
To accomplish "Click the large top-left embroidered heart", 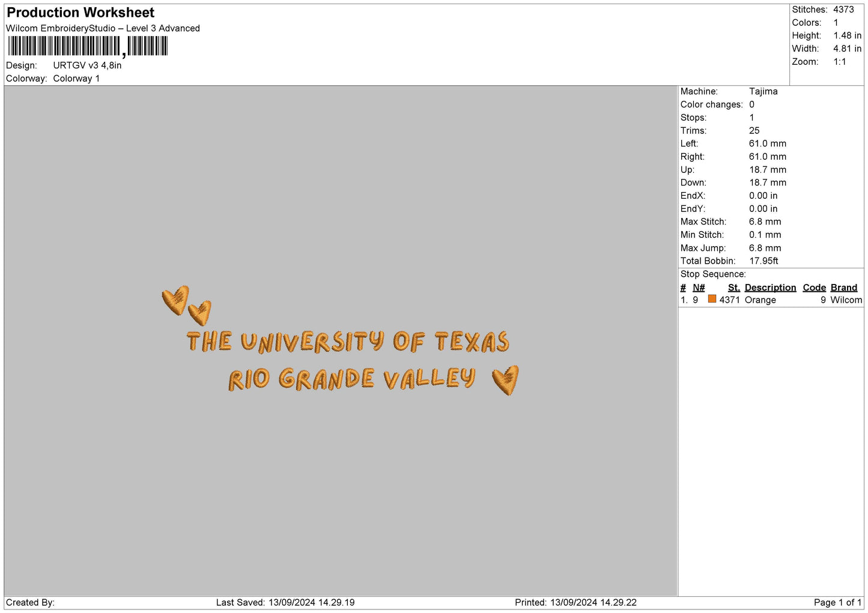I will click(x=175, y=300).
